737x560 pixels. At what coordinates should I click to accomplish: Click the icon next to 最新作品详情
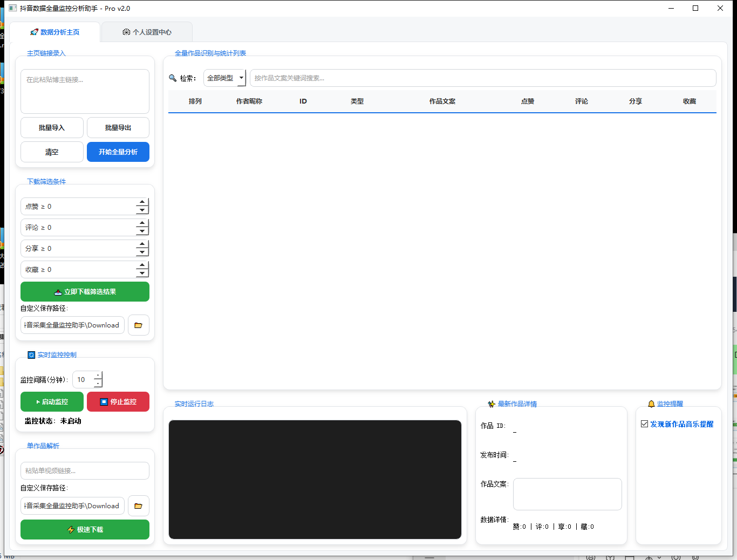click(x=491, y=404)
